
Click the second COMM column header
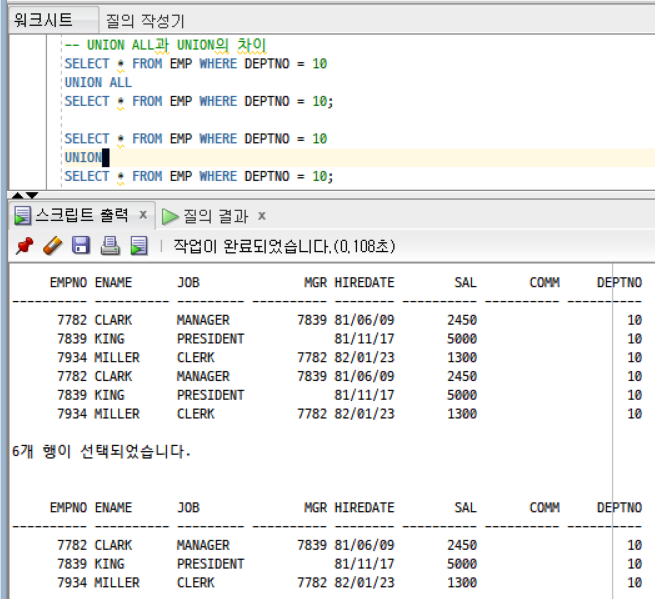tap(544, 508)
